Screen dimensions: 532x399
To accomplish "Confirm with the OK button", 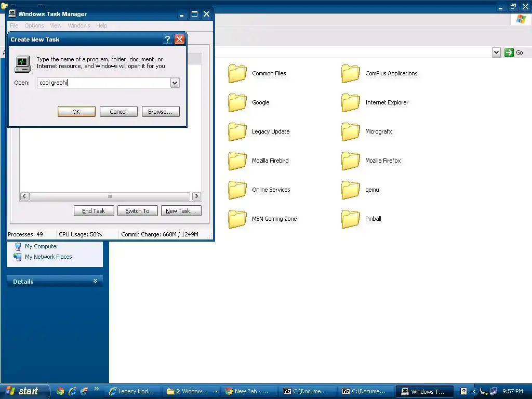I will coord(76,112).
